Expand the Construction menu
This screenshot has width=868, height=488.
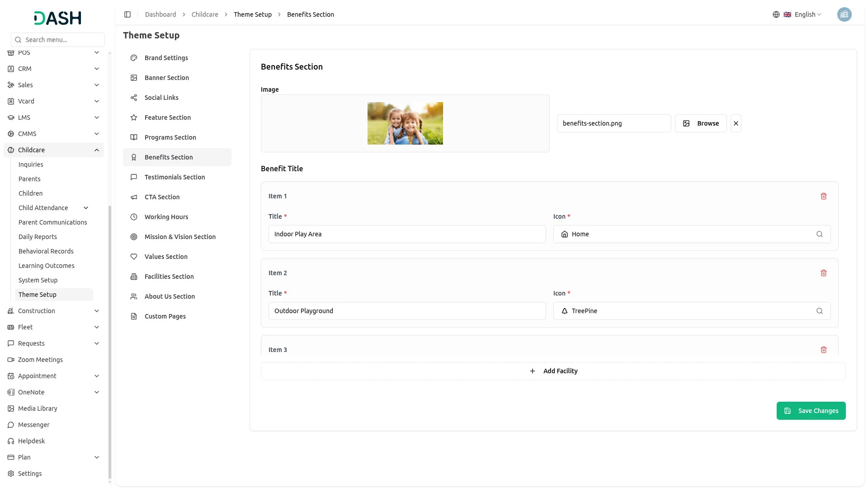point(97,311)
